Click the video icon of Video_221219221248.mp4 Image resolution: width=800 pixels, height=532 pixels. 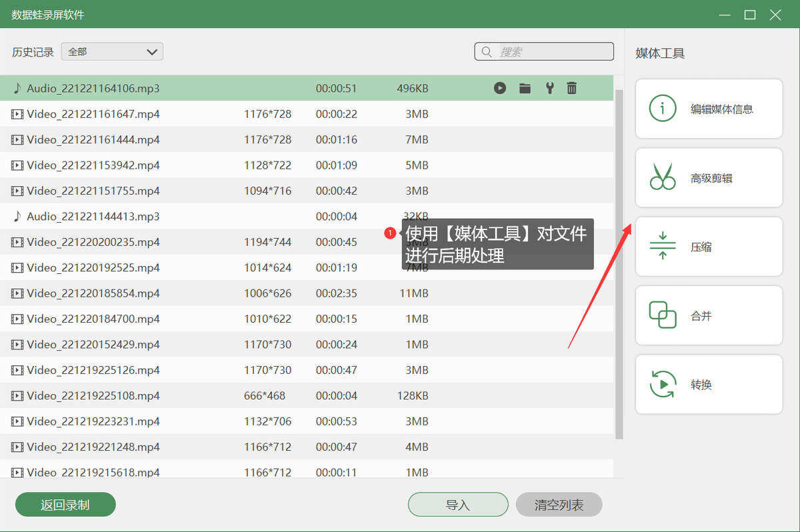(17, 447)
